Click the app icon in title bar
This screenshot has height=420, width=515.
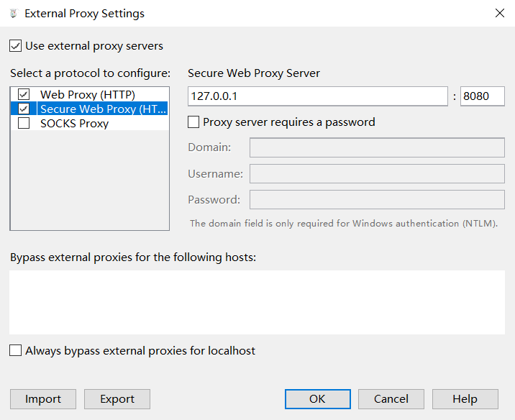(x=13, y=13)
